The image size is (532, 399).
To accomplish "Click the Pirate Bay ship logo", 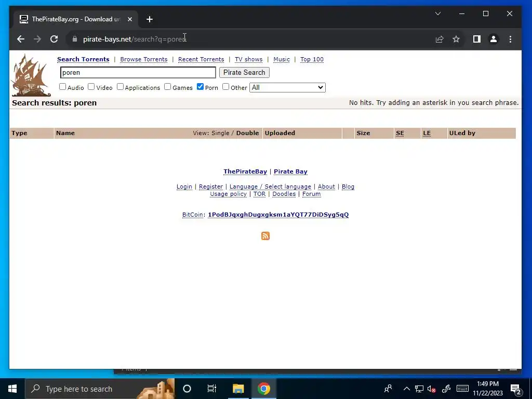I will [x=31, y=75].
